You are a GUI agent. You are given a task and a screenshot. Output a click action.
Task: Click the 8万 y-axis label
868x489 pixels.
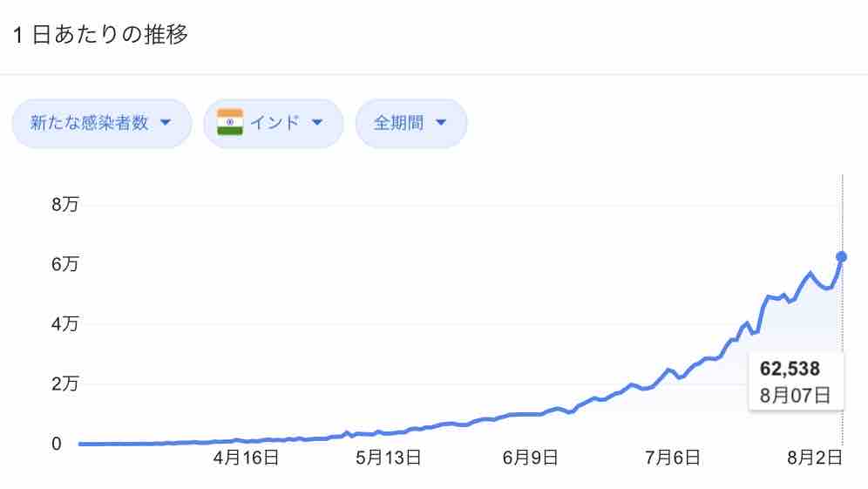pos(65,204)
